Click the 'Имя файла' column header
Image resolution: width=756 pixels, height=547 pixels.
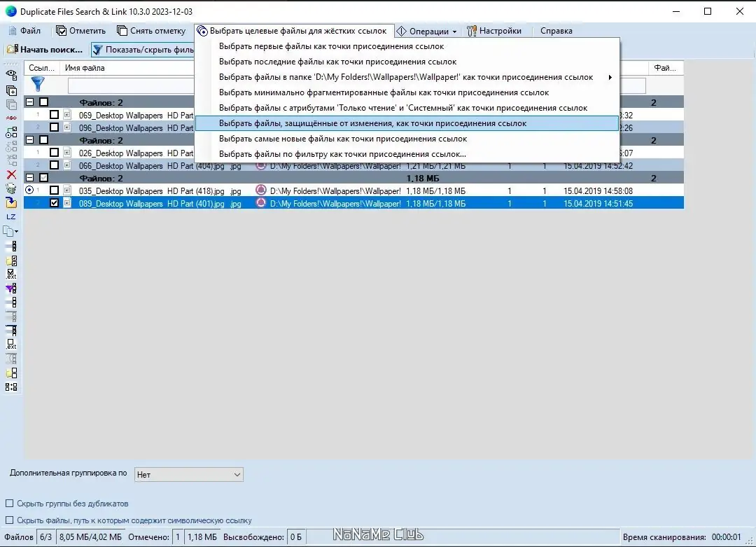85,68
